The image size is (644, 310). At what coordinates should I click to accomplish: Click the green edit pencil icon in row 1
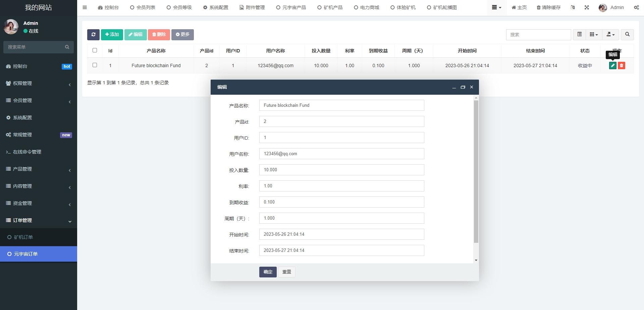pyautogui.click(x=612, y=65)
